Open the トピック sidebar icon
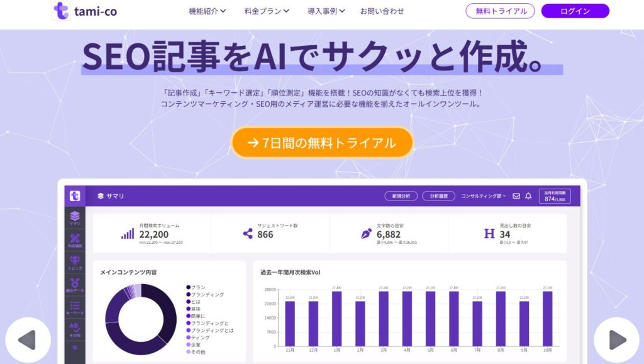This screenshot has width=644, height=364. pos(75,263)
